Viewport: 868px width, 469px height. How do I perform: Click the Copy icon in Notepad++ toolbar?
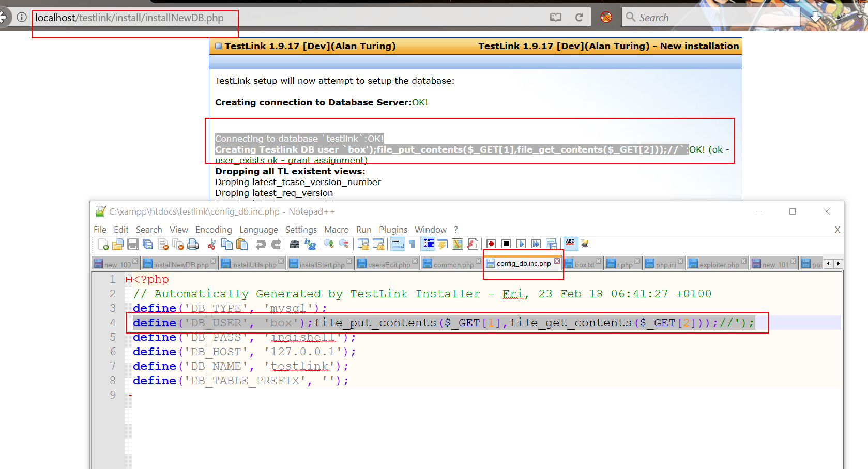click(x=227, y=244)
